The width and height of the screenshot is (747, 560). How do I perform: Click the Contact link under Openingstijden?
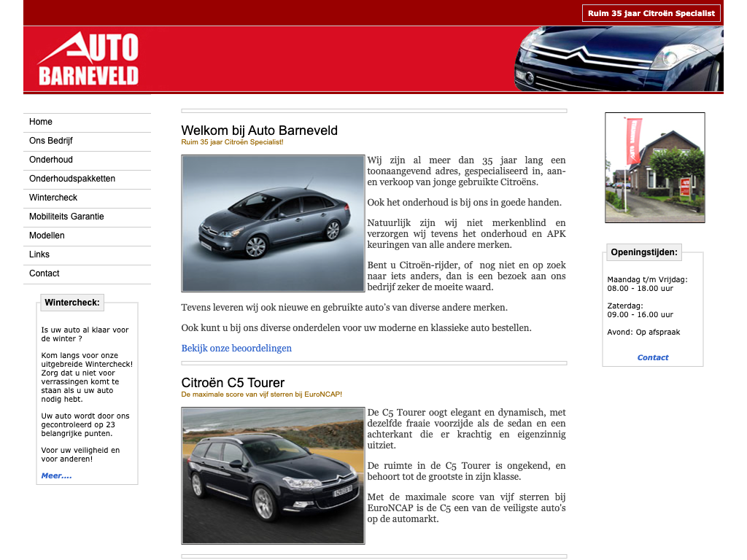point(652,357)
